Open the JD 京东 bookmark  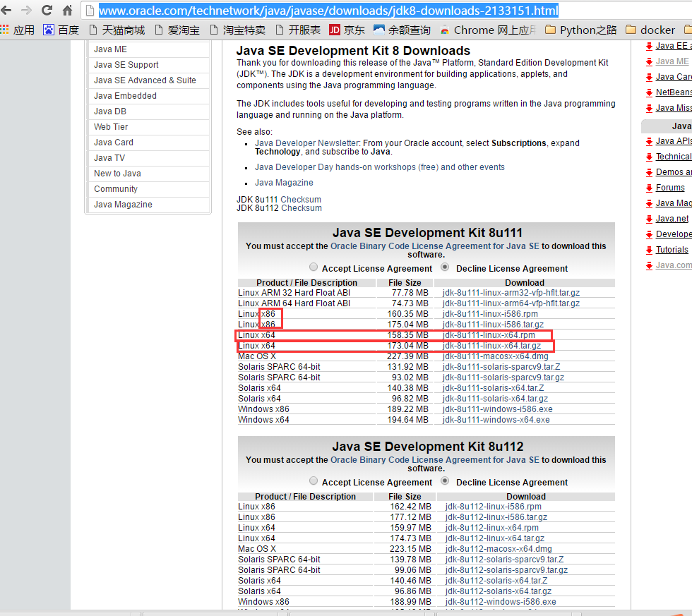347,30
